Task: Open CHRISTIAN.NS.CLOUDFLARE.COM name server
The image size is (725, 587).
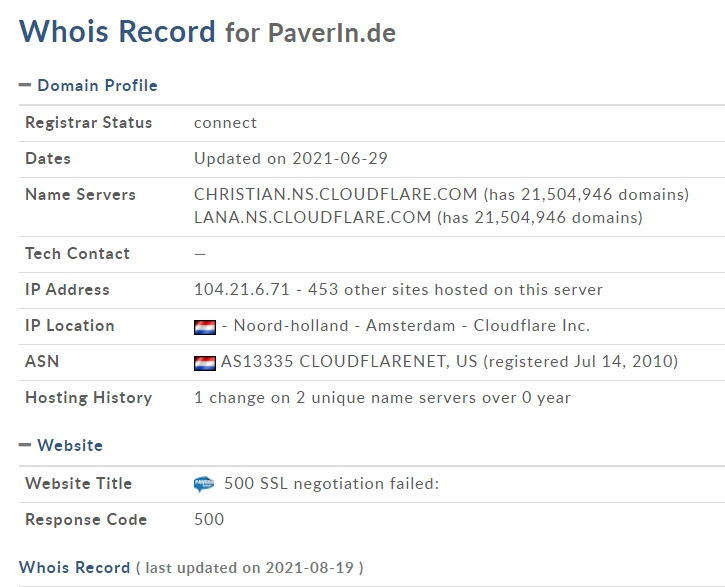Action: point(335,194)
